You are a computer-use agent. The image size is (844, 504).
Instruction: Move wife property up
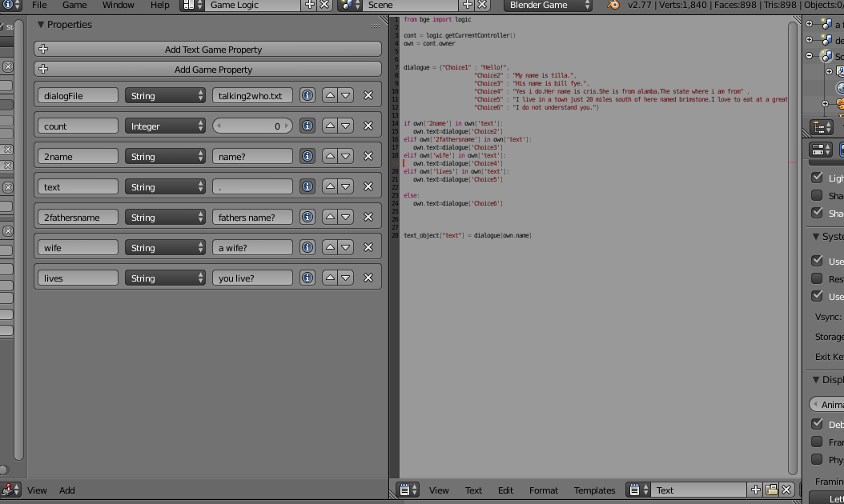(x=330, y=247)
